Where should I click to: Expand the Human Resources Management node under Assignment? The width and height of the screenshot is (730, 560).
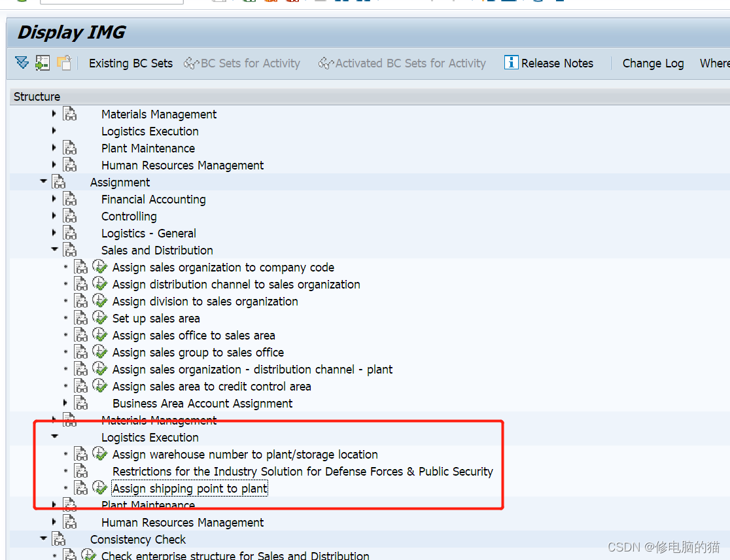point(54,522)
